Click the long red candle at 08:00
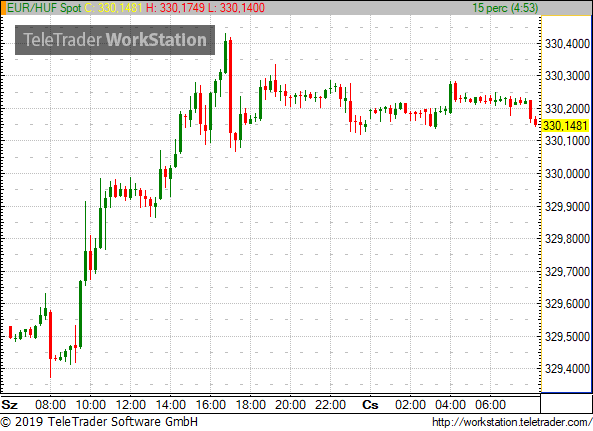 [x=50, y=335]
